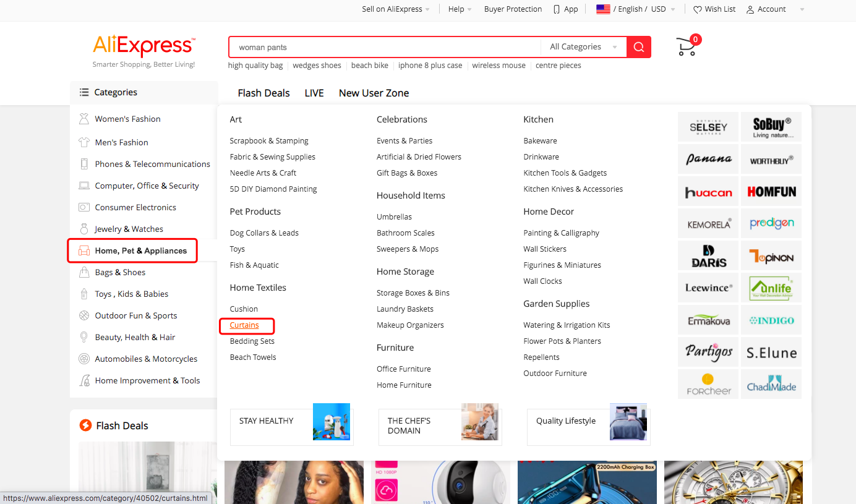This screenshot has height=504, width=856.
Task: Click the search input field
Action: tap(383, 46)
